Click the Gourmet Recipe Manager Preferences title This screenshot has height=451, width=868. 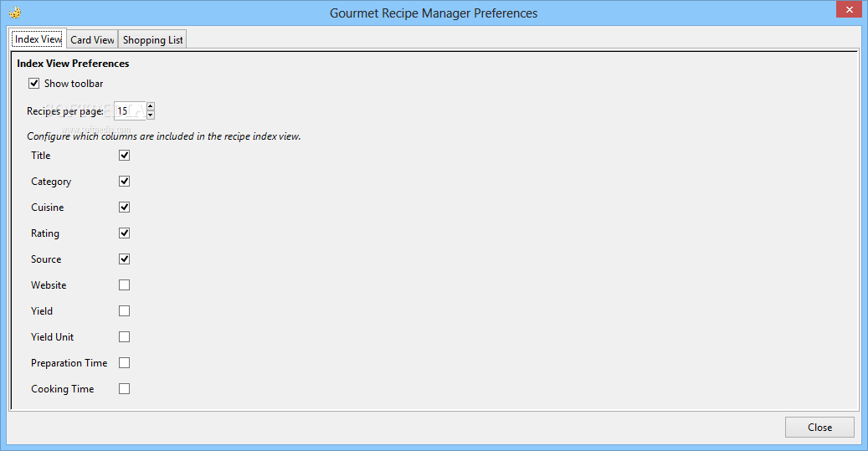coord(434,13)
